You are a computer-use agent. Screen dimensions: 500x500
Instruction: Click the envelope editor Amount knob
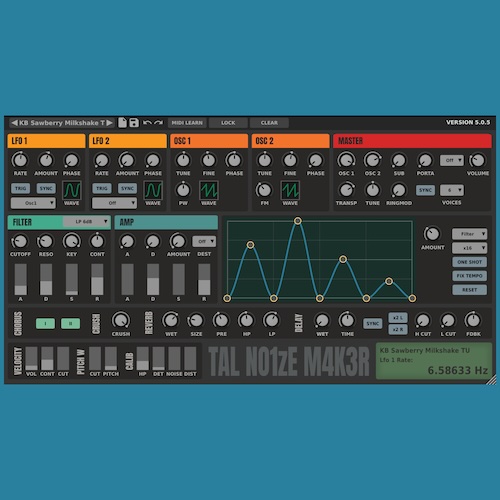[432, 234]
